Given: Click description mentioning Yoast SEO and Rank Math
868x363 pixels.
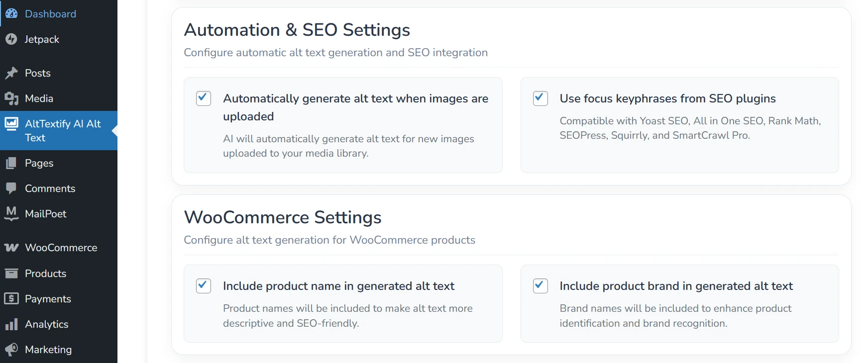Looking at the screenshot, I should pos(690,128).
